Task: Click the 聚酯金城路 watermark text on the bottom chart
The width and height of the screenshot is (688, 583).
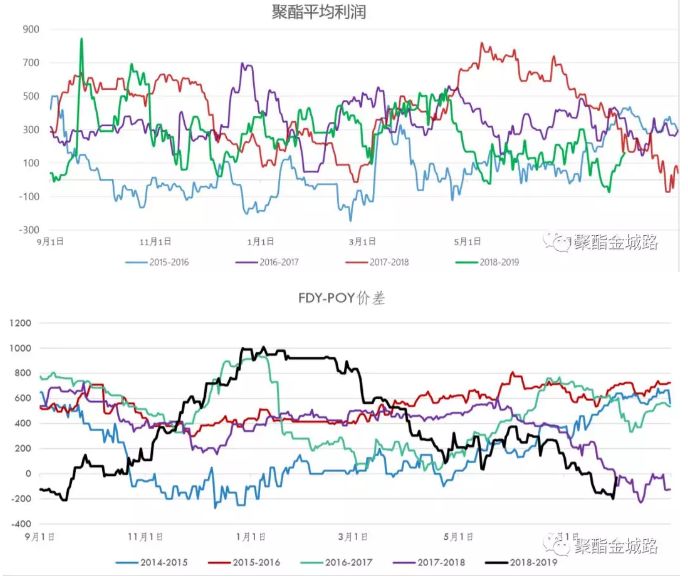Action: [x=620, y=546]
